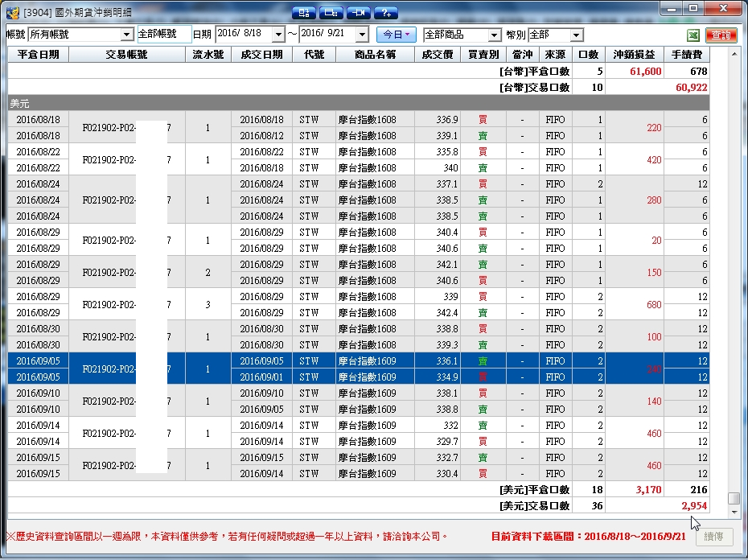Viewport: 748px width, 560px height.
Task: Click the 目前資料下載區間 status text
Action: (588, 536)
